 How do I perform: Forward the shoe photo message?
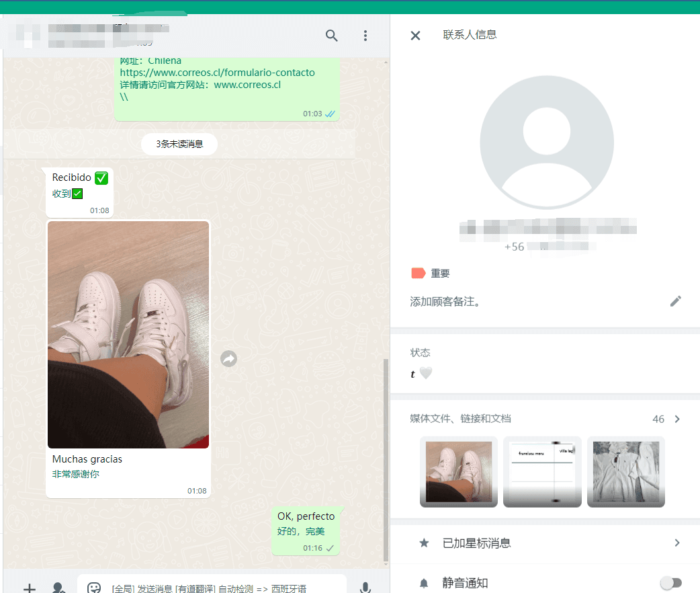(228, 359)
